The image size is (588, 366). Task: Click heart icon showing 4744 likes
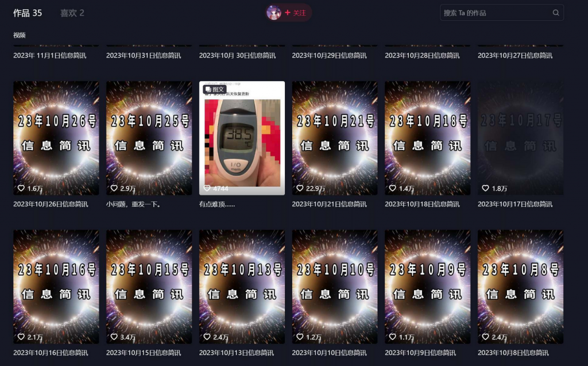[x=207, y=188]
